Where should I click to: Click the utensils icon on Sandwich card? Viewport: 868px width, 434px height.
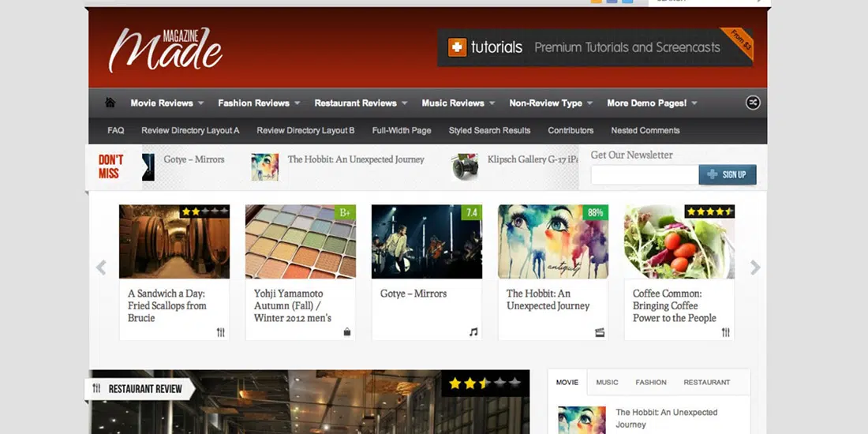[221, 332]
